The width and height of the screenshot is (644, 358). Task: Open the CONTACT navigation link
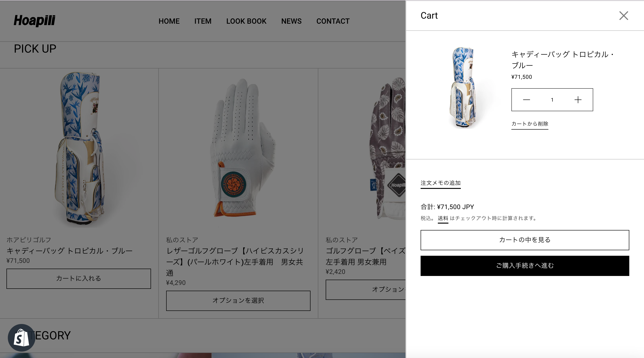pyautogui.click(x=333, y=21)
